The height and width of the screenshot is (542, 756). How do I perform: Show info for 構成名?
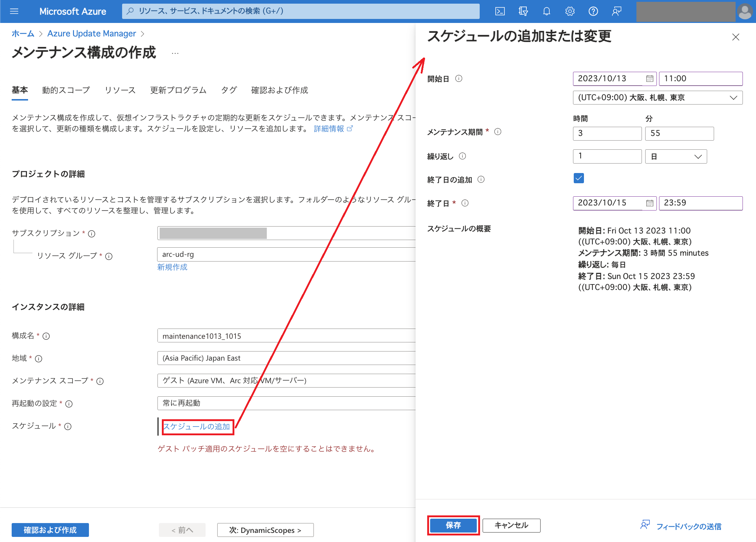(x=46, y=336)
